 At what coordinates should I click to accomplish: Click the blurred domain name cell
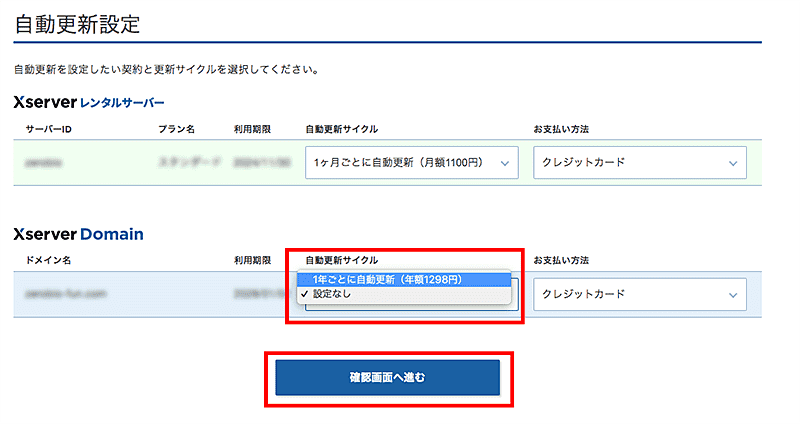tap(66, 294)
